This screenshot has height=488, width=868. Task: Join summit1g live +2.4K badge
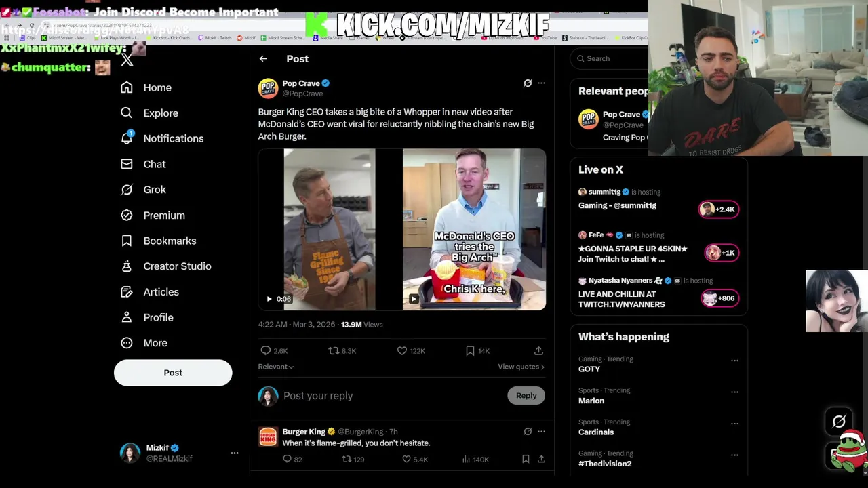(719, 209)
